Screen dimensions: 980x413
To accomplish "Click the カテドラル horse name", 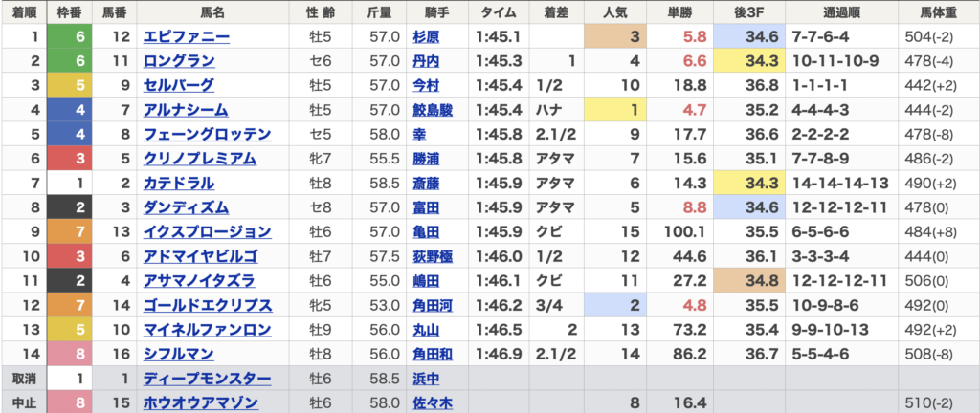I will point(179,184).
